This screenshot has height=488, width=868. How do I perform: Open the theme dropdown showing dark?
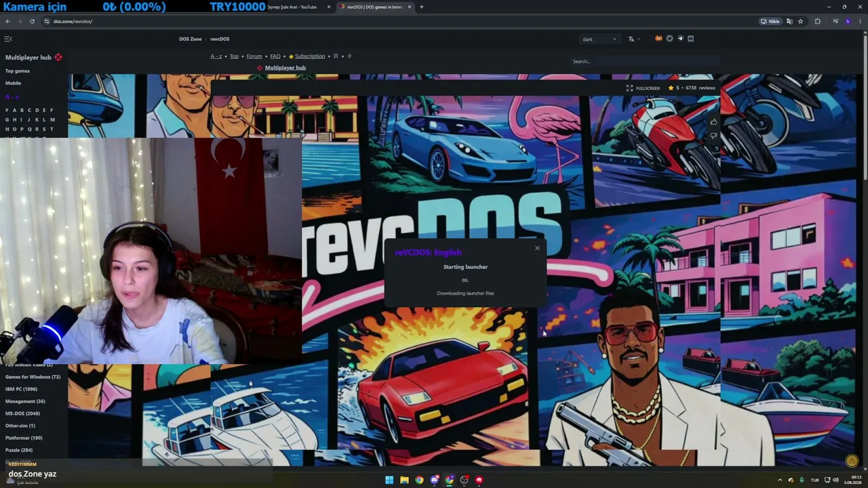(x=599, y=39)
